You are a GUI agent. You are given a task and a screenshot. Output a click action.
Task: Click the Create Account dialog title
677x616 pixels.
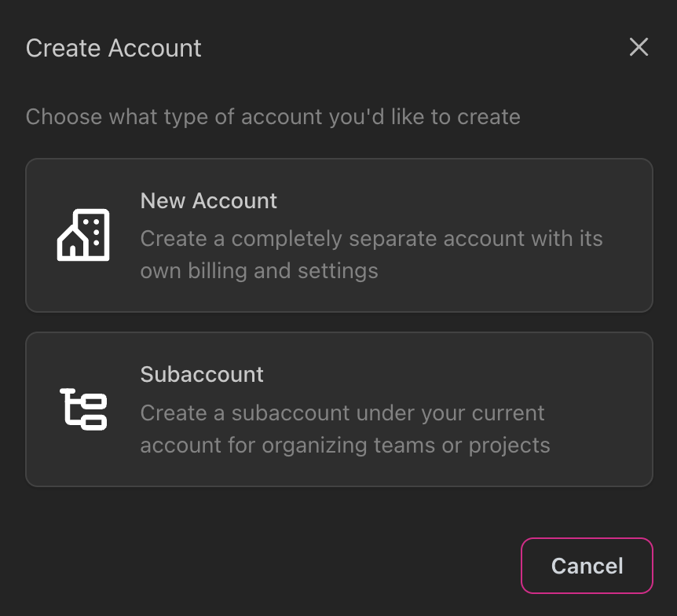click(x=113, y=48)
